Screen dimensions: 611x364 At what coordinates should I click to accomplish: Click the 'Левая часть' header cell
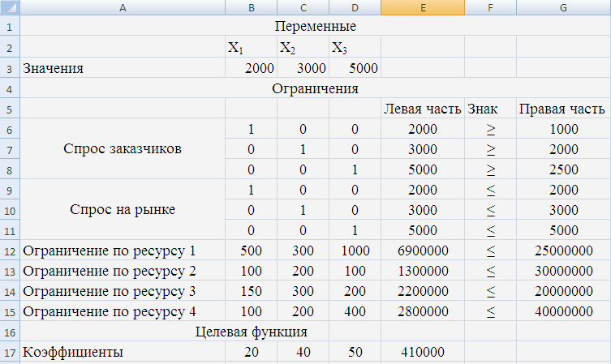tap(423, 109)
